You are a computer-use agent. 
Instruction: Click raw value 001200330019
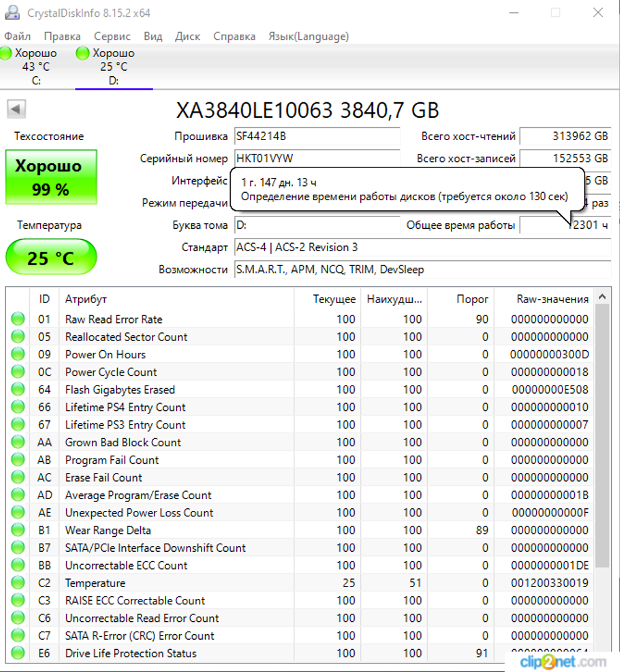pos(549,583)
